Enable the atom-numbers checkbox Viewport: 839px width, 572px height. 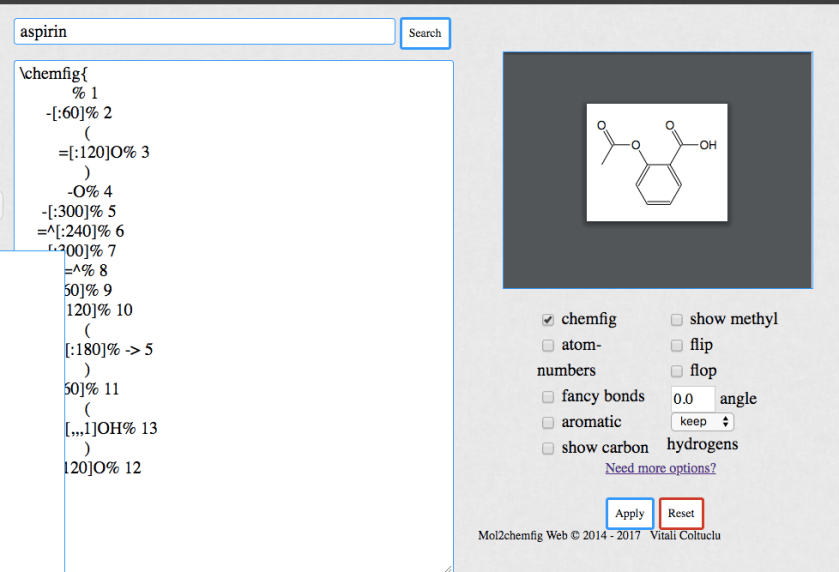[x=548, y=346]
